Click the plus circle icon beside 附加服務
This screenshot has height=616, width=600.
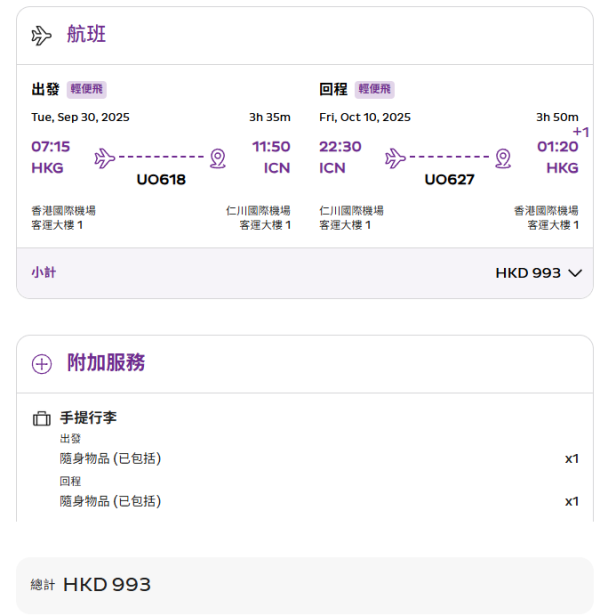tap(42, 364)
